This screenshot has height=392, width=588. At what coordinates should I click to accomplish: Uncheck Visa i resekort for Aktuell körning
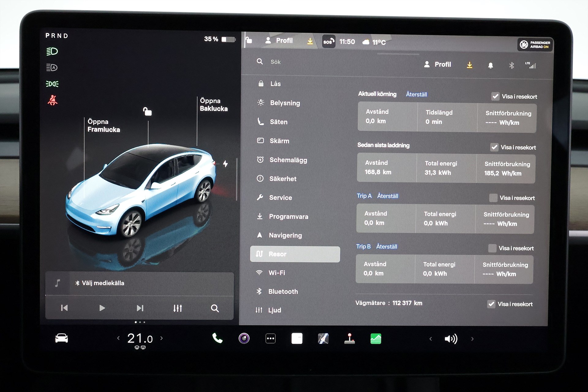(x=495, y=96)
